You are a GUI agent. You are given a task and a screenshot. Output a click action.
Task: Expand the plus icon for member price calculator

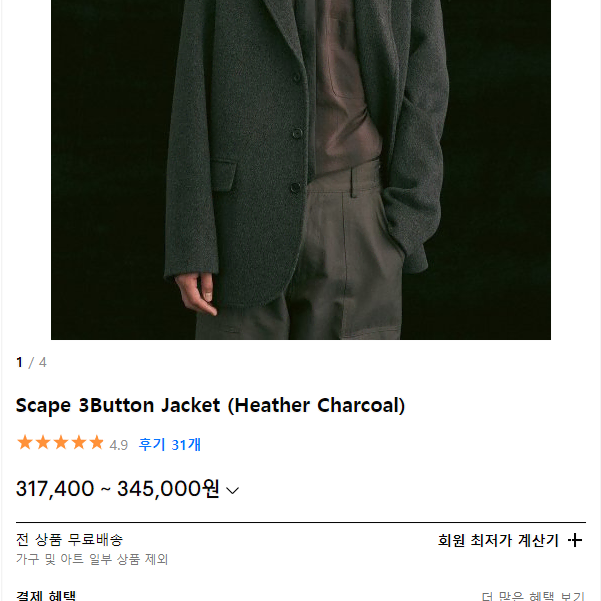pyautogui.click(x=575, y=540)
